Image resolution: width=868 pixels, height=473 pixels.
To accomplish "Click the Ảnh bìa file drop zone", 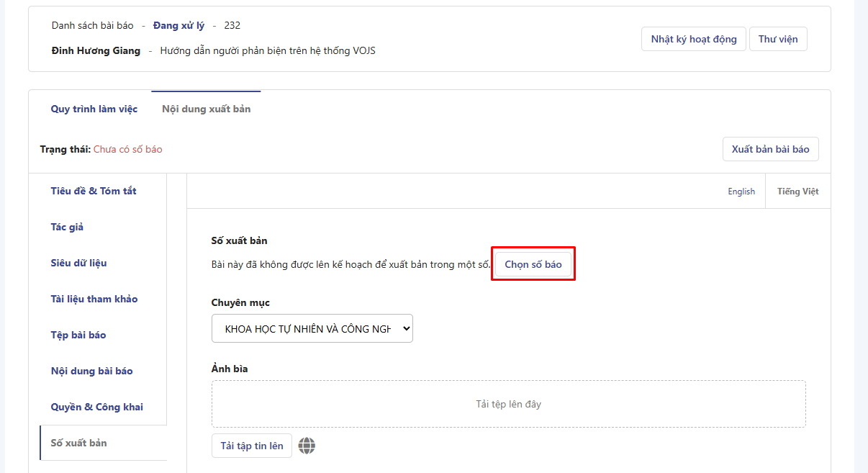I will [508, 404].
